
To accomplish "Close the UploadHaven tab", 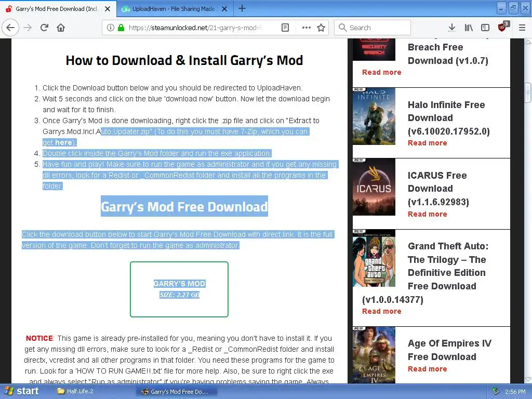I will click(224, 9).
